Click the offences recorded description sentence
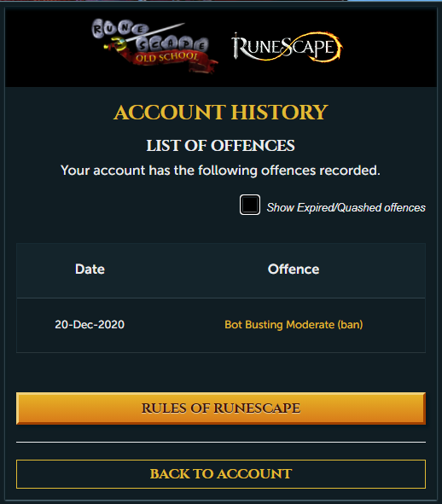442x504 pixels. (221, 171)
